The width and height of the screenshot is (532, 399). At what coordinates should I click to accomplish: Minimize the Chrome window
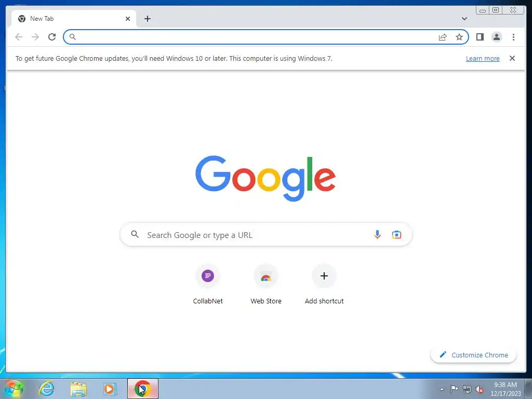pos(483,10)
